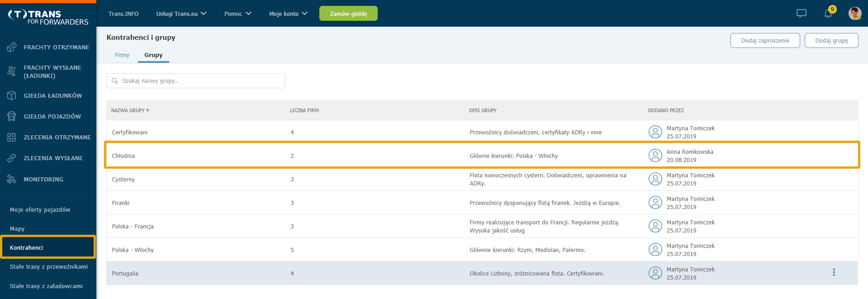Screen dimensions: 868x299
Task: Click avatar icon in Polska - Francja row
Action: [655, 226]
